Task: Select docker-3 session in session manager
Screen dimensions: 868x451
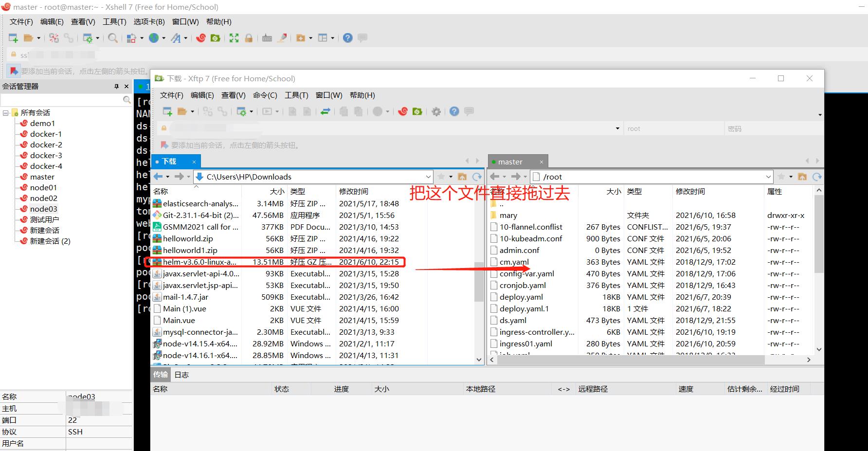Action: [x=46, y=155]
